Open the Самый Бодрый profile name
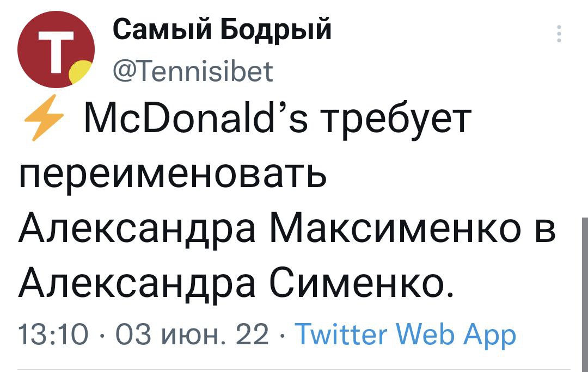This screenshot has height=372, width=588. pyautogui.click(x=222, y=27)
